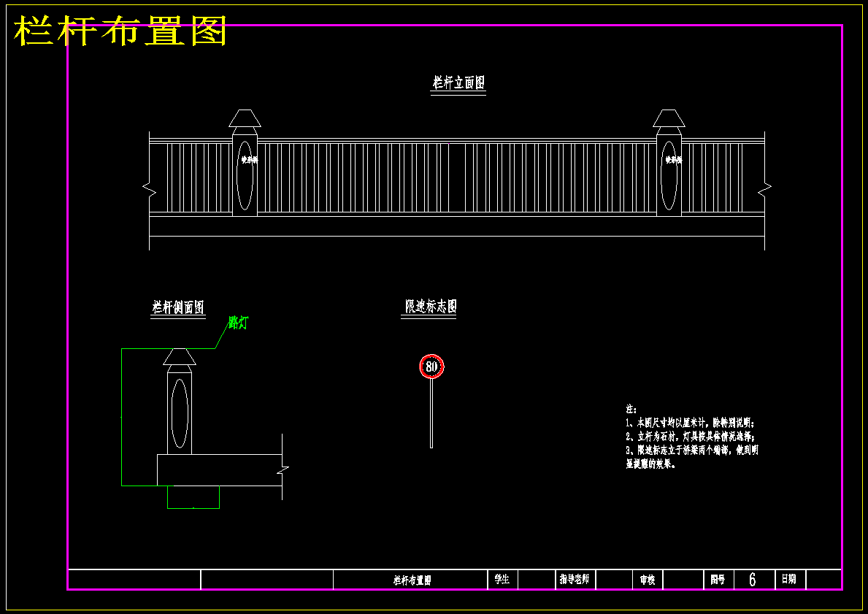Click the 学生 title block cell
This screenshot has height=614, width=868.
tap(502, 579)
